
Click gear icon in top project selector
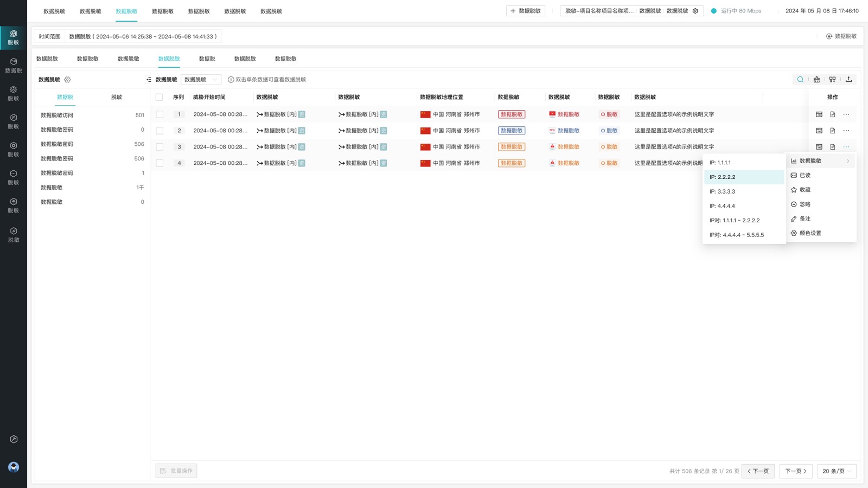695,11
